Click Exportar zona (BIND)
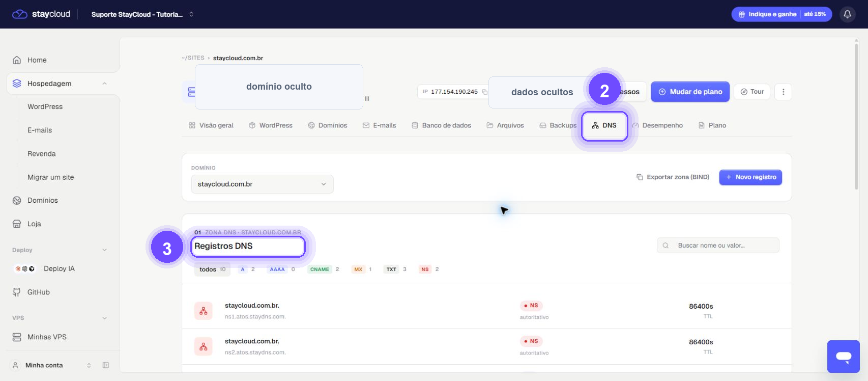868x381 pixels. [673, 177]
